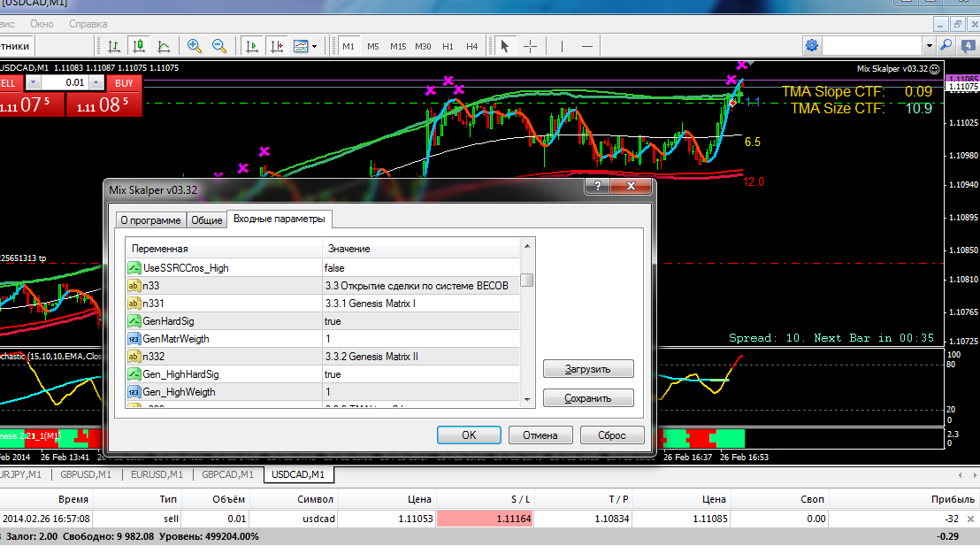Click the BUY one-click trading button
The width and height of the screenshot is (980, 554).
click(124, 83)
